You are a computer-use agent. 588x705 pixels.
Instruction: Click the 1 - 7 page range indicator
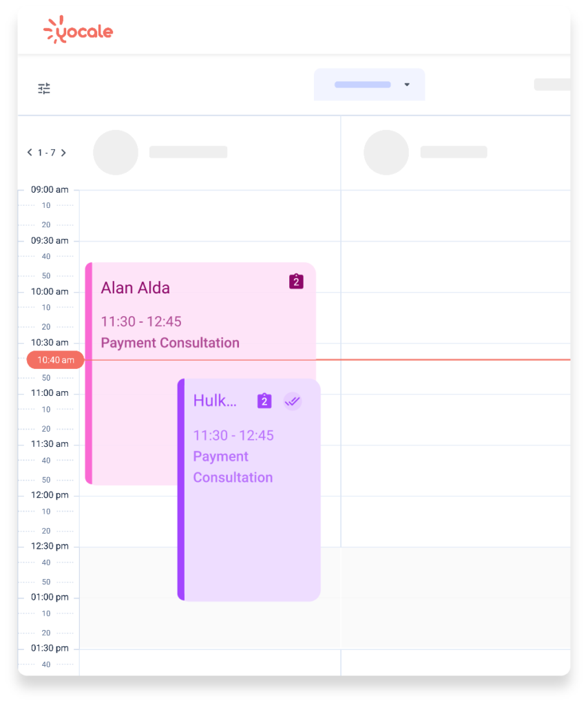[x=46, y=152]
